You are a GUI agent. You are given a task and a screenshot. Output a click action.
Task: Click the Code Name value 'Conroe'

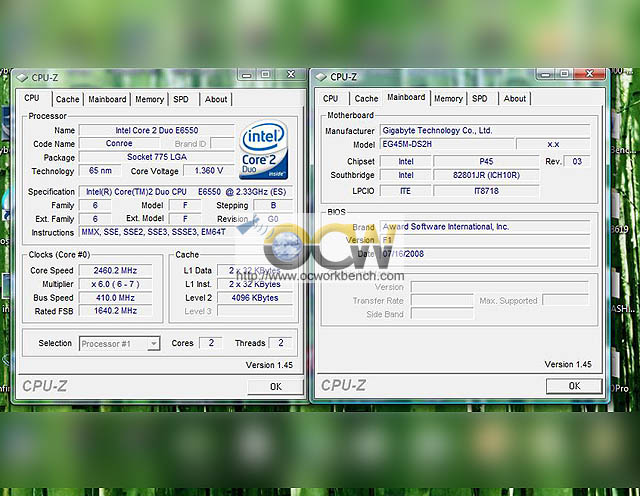[119, 143]
